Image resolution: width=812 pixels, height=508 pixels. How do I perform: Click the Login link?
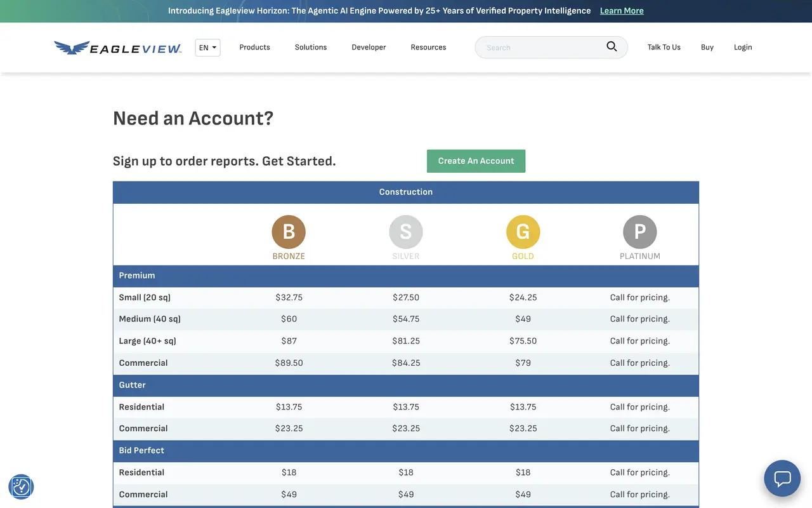click(743, 47)
